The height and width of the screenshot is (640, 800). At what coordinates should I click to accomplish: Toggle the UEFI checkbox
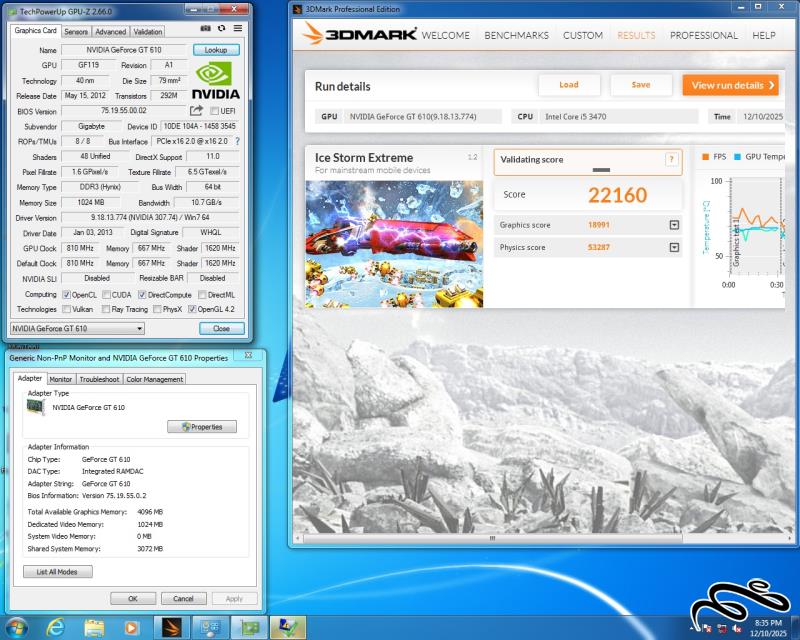click(214, 111)
